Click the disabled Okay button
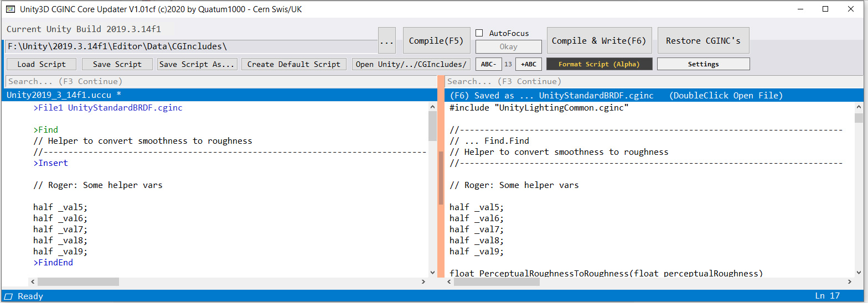The height and width of the screenshot is (303, 868). (x=508, y=46)
